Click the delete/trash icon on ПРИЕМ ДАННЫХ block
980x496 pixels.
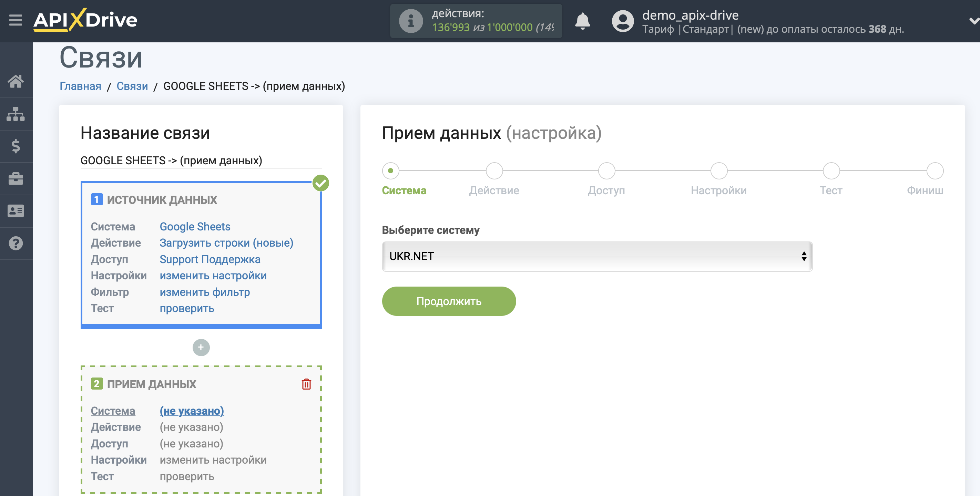tap(306, 384)
